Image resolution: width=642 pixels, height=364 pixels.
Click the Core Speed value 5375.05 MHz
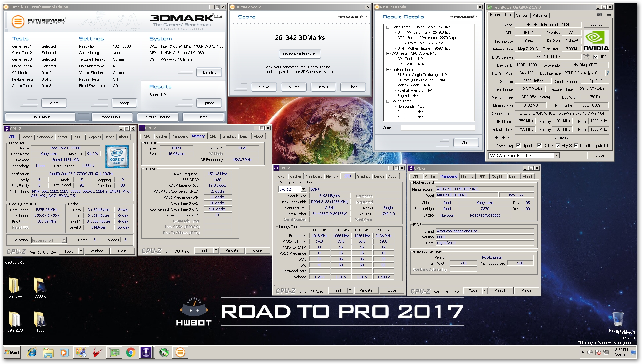click(x=47, y=210)
